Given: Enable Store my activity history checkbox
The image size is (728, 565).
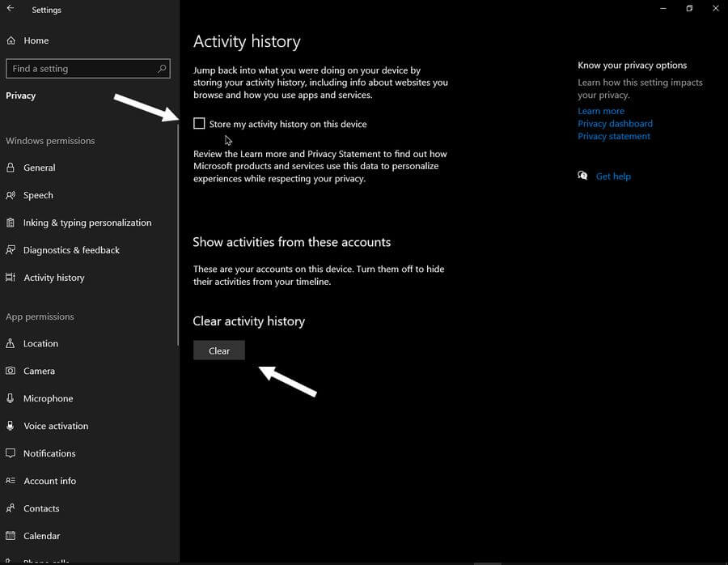Looking at the screenshot, I should 199,124.
